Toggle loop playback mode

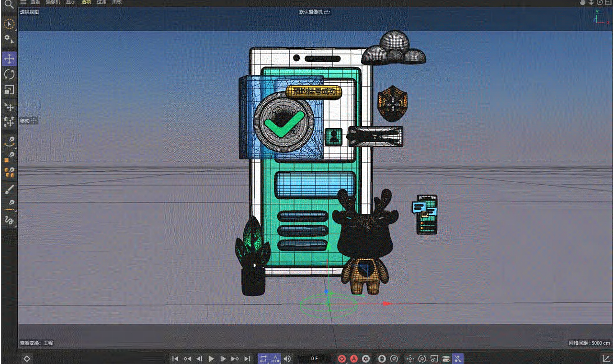pyautogui.click(x=263, y=359)
